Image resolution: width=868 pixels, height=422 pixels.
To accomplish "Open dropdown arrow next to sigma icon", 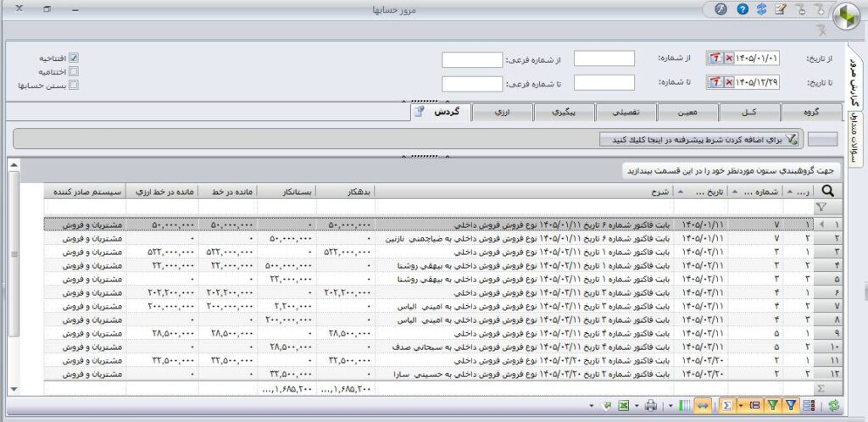I will [741, 405].
